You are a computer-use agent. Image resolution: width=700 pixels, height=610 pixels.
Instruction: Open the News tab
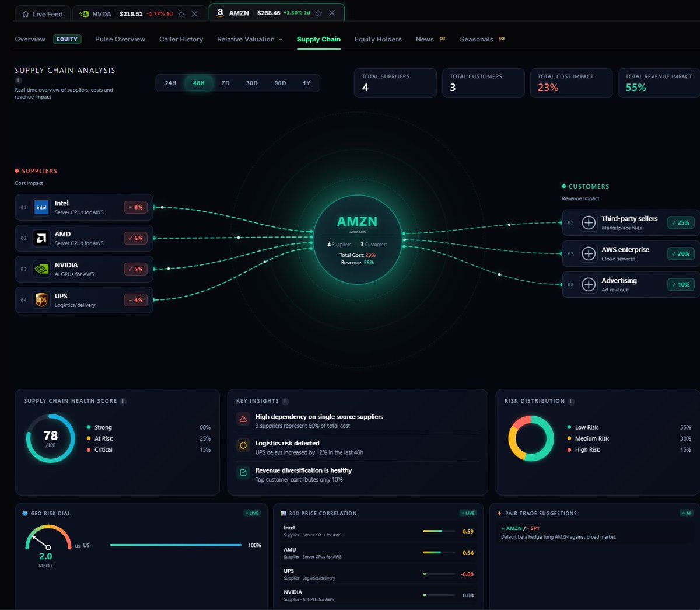(x=430, y=39)
